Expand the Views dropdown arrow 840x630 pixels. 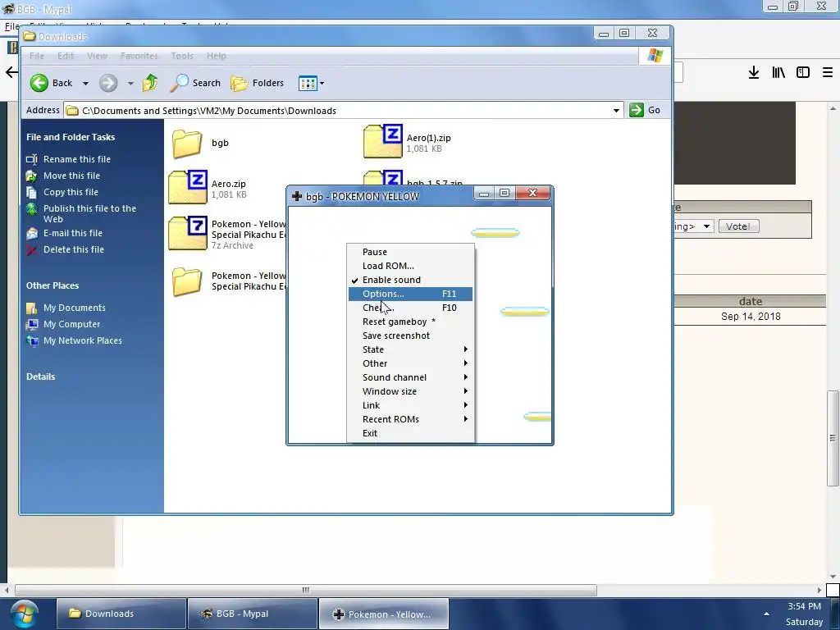(322, 84)
